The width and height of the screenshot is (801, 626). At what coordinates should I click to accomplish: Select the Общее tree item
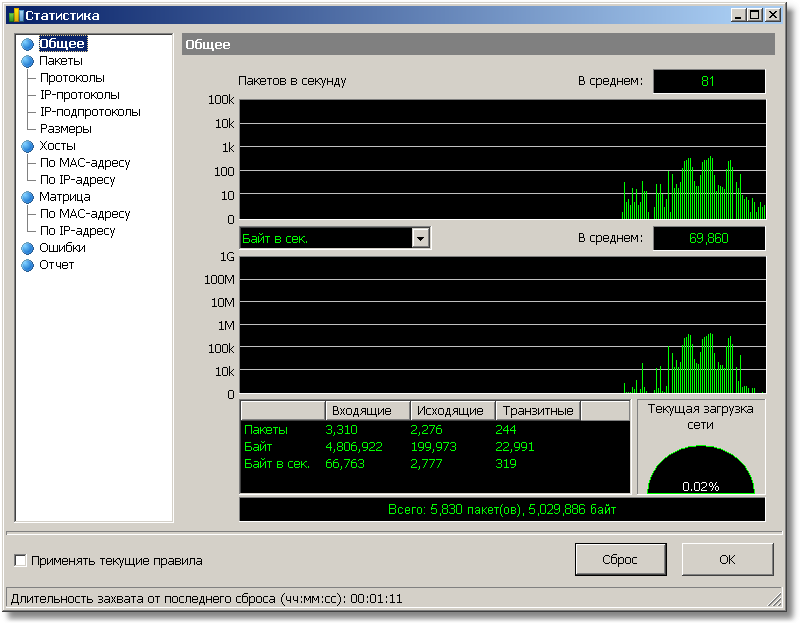point(62,44)
